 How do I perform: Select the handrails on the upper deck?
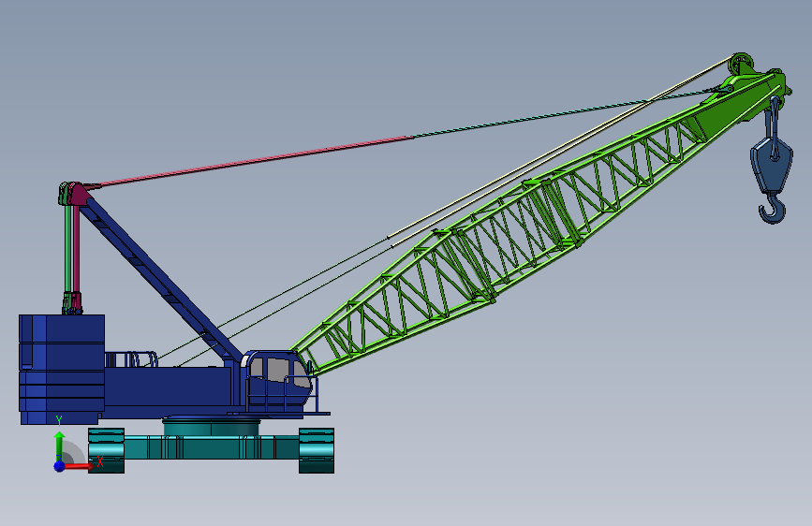point(131,359)
